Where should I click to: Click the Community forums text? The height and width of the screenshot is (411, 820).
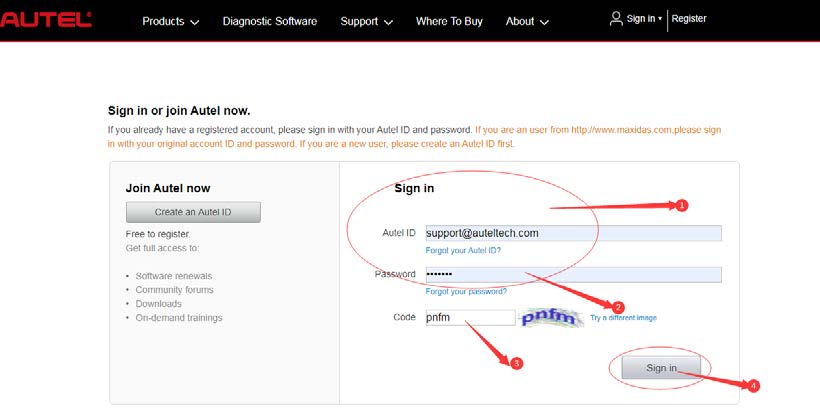click(174, 290)
